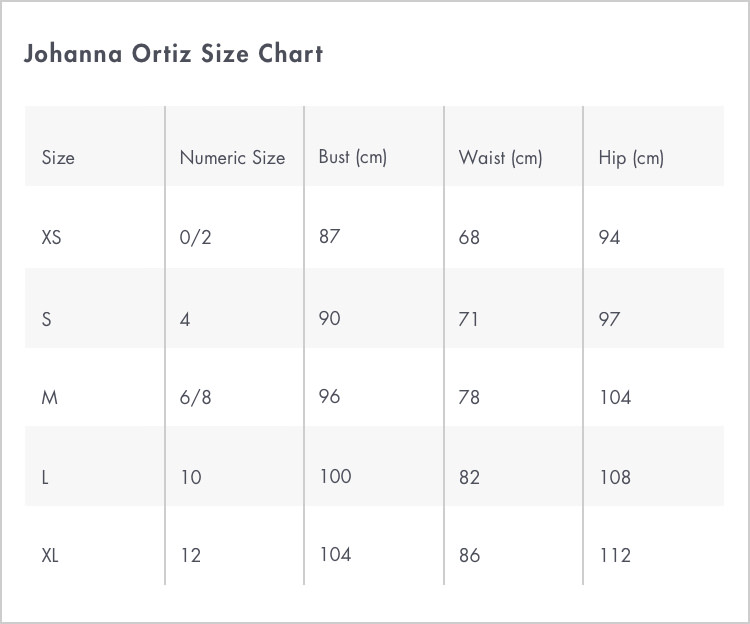Click the hip value 112 cell
The width and height of the screenshot is (750, 624).
[615, 555]
